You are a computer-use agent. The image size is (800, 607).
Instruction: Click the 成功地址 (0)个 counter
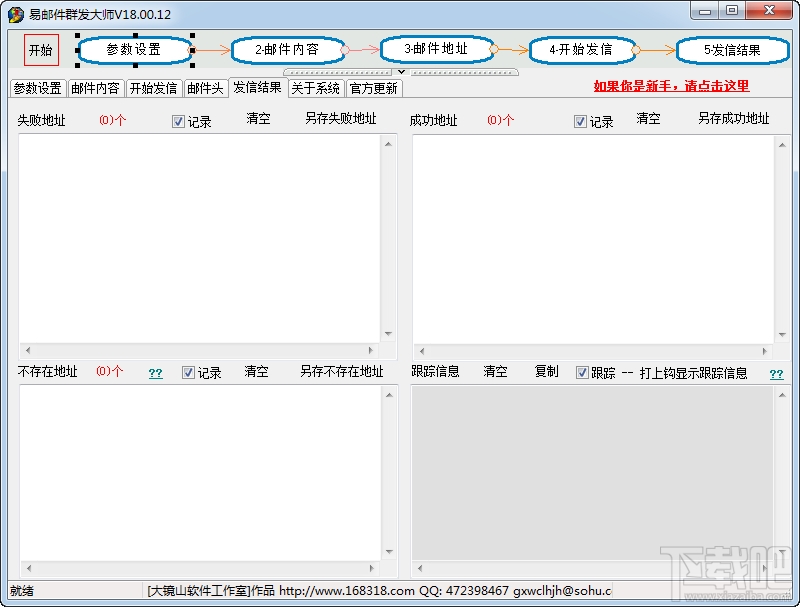(501, 120)
